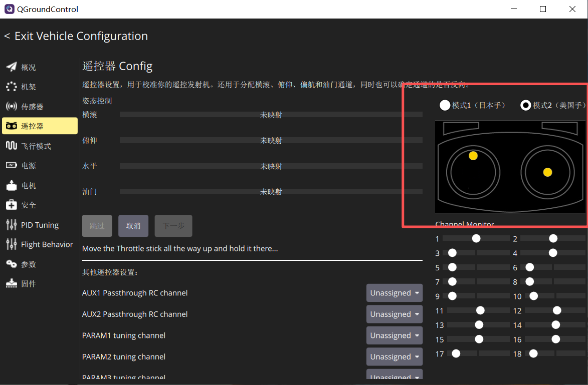Click the 其他遥控器设置 label
Image resolution: width=588 pixels, height=385 pixels.
pyautogui.click(x=110, y=272)
